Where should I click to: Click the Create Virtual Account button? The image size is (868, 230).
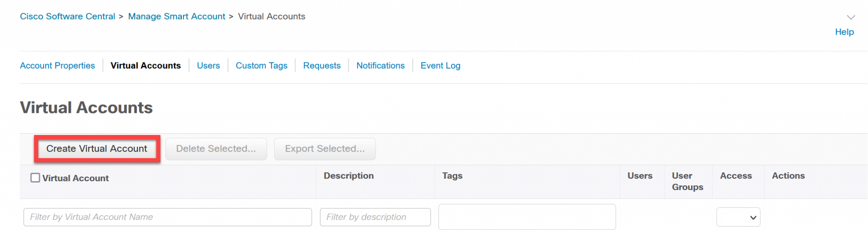tap(97, 149)
